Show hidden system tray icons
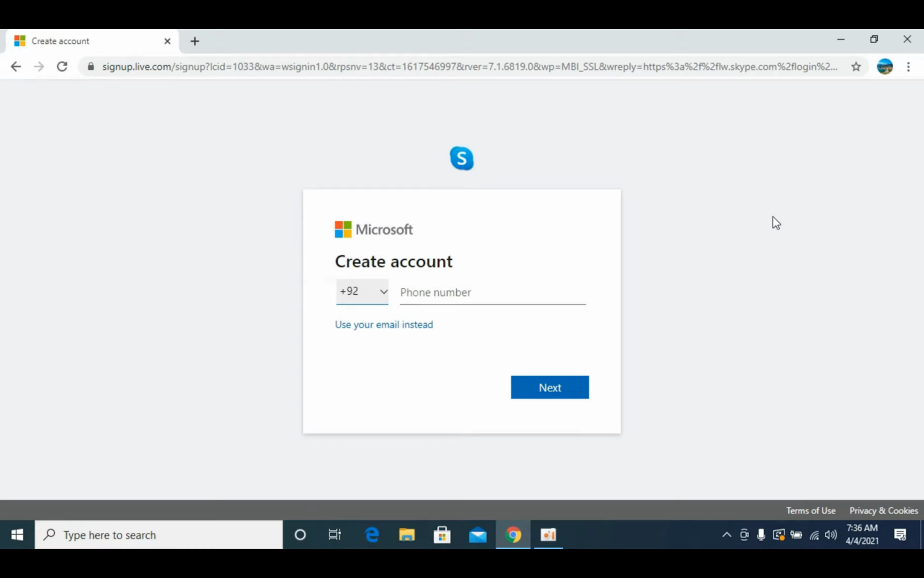Image resolution: width=924 pixels, height=578 pixels. click(726, 535)
